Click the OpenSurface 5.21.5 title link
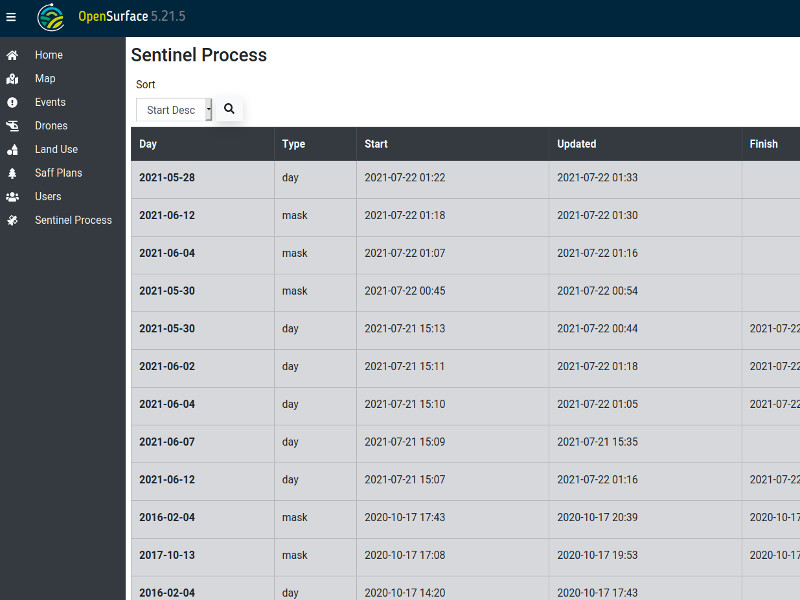The height and width of the screenshot is (600, 800). coord(132,16)
